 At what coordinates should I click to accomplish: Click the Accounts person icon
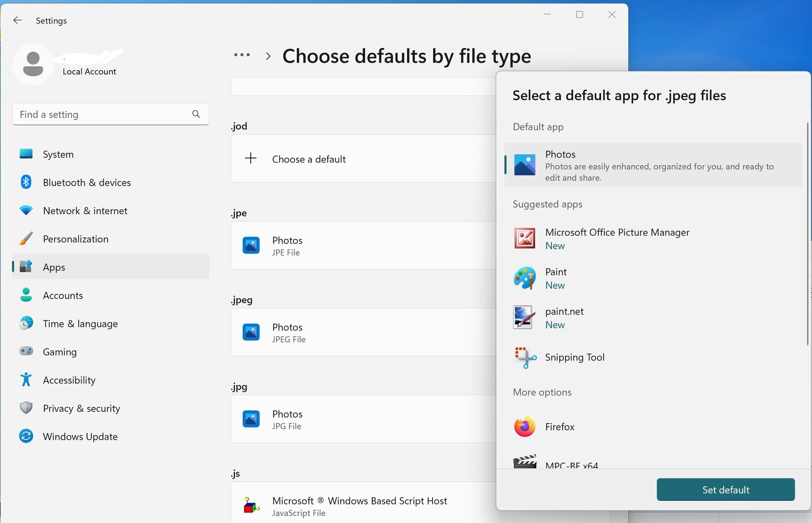click(x=26, y=295)
